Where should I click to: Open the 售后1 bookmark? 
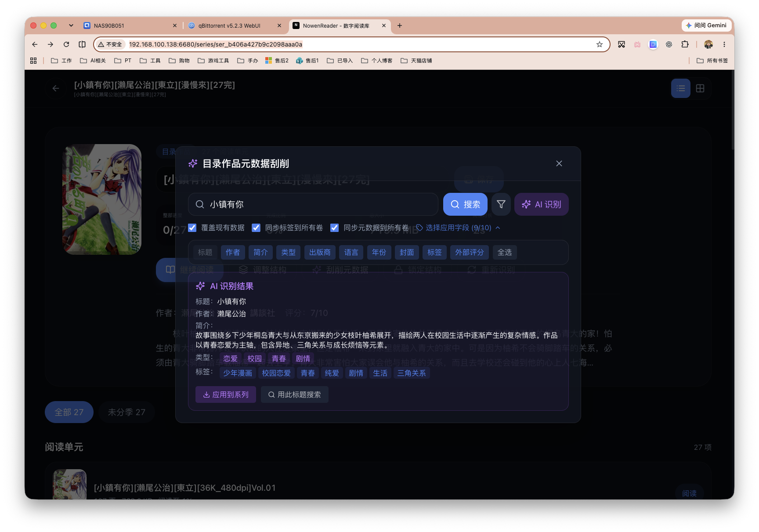tap(307, 61)
